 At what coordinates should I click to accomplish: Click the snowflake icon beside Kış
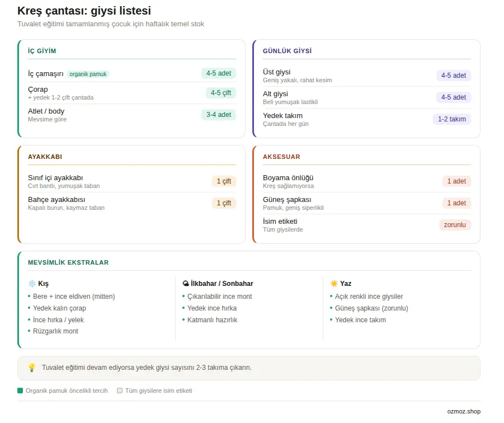tap(32, 284)
